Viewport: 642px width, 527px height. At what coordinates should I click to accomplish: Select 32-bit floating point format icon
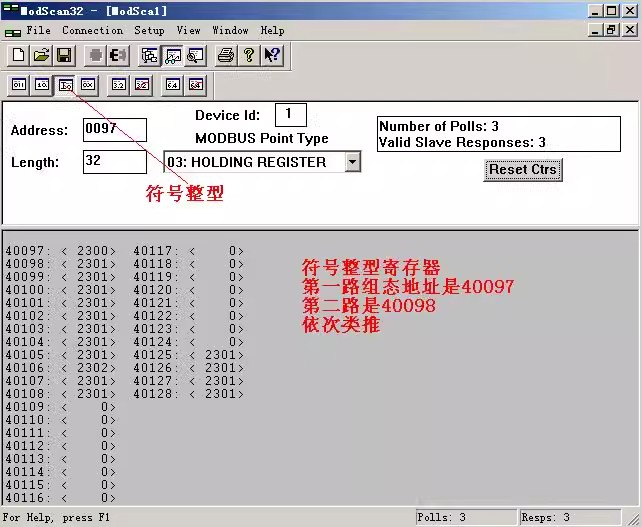119,85
